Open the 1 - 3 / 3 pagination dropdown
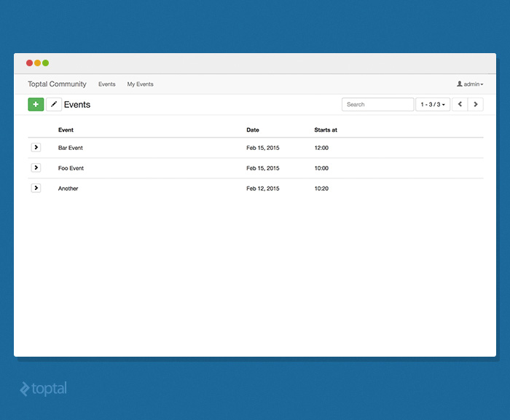The width and height of the screenshot is (510, 420). (432, 104)
